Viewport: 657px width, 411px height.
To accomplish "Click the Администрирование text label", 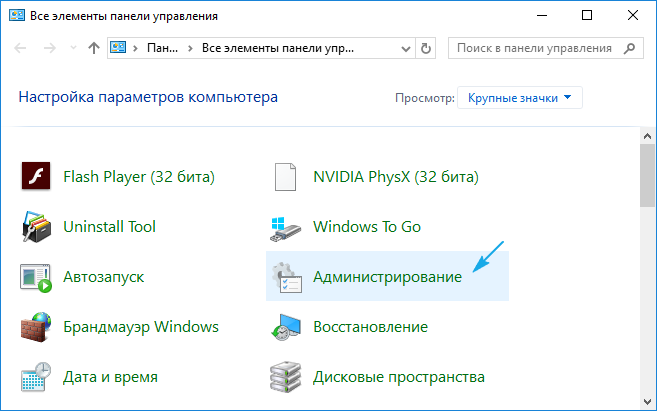I will (387, 277).
